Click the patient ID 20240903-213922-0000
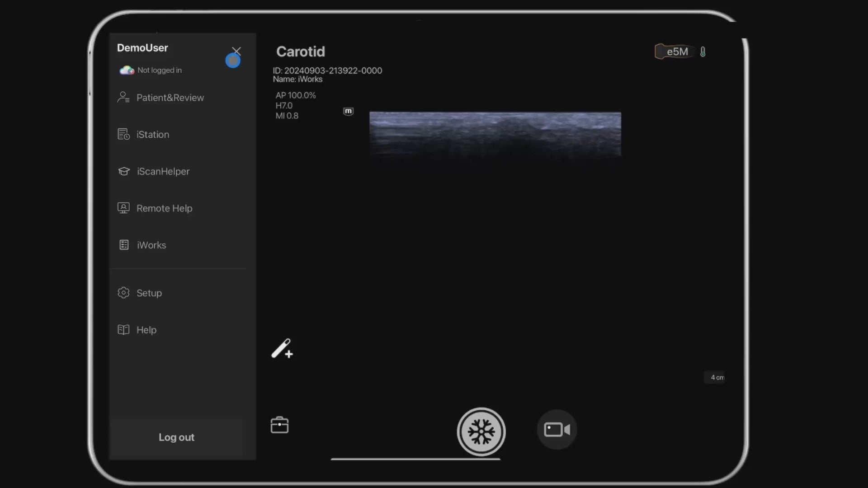Screen dimensions: 868x488 pyautogui.click(x=327, y=70)
